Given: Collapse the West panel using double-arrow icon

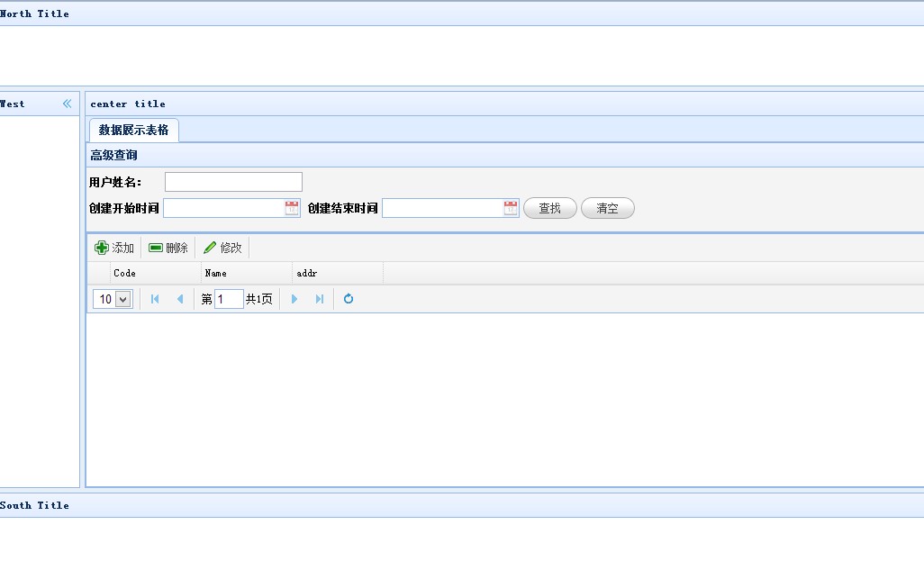Looking at the screenshot, I should coord(67,104).
